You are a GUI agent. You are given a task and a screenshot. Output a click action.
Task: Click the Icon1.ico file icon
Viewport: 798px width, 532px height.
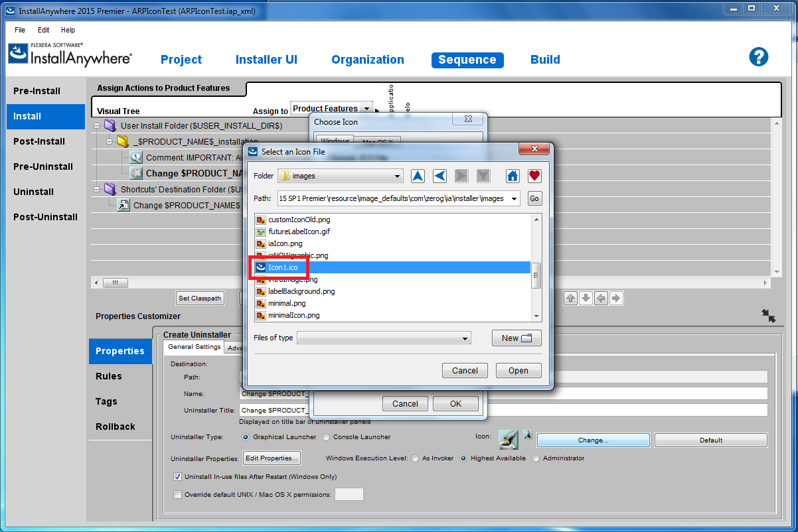[261, 267]
